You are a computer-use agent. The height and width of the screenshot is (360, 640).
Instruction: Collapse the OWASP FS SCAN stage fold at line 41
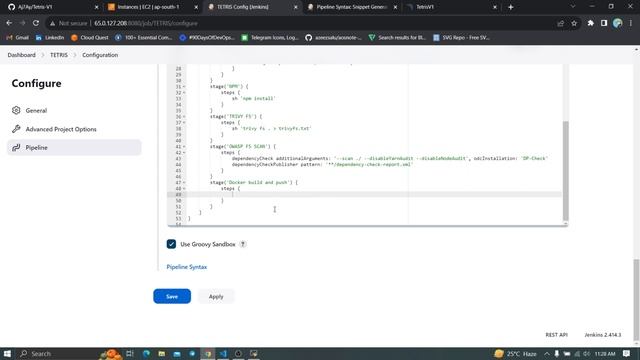pyautogui.click(x=184, y=147)
